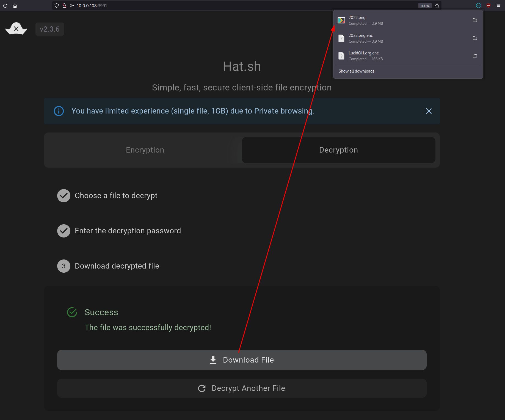
Task: Click the Hat.sh page title
Action: pyautogui.click(x=242, y=67)
